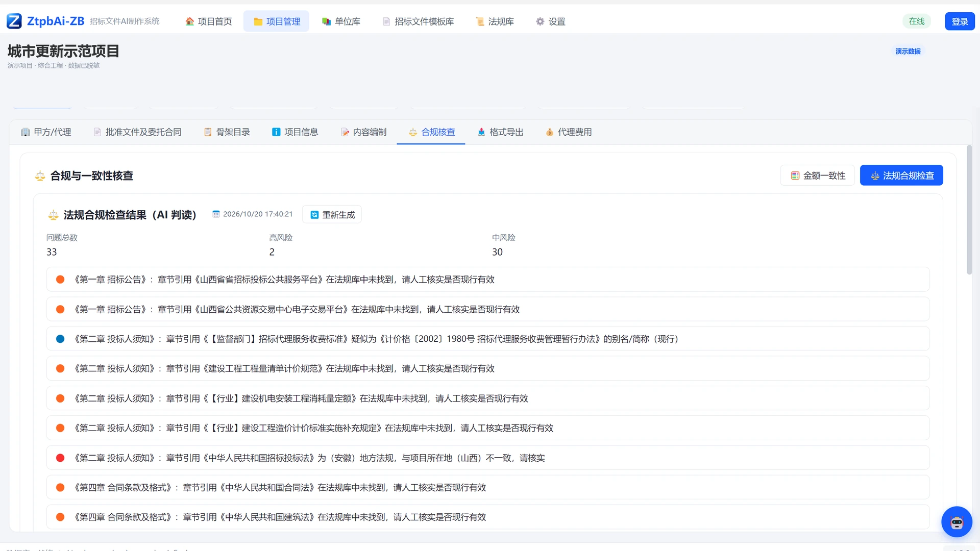Switch to the 内容编制 tab
The image size is (980, 551).
coord(364,132)
